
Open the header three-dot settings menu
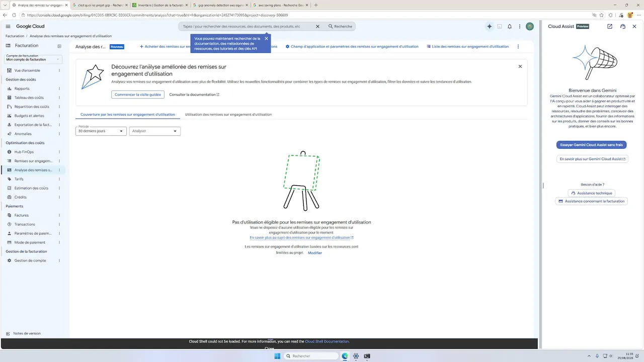[x=520, y=26]
